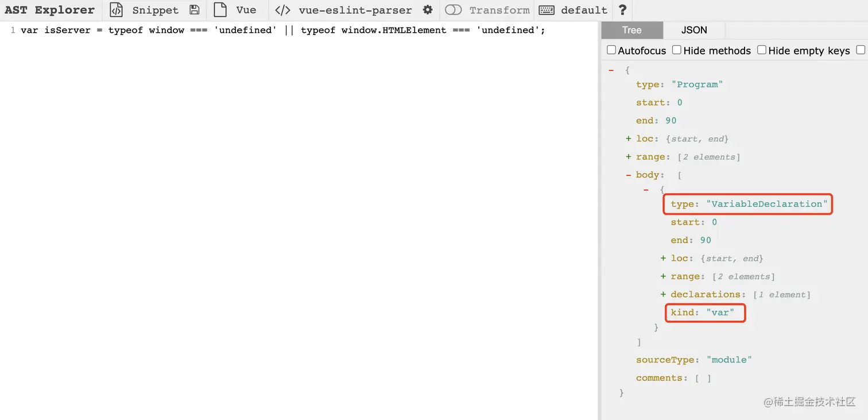
Task: Expand the VariableDeclaration loc node
Action: pos(664,259)
